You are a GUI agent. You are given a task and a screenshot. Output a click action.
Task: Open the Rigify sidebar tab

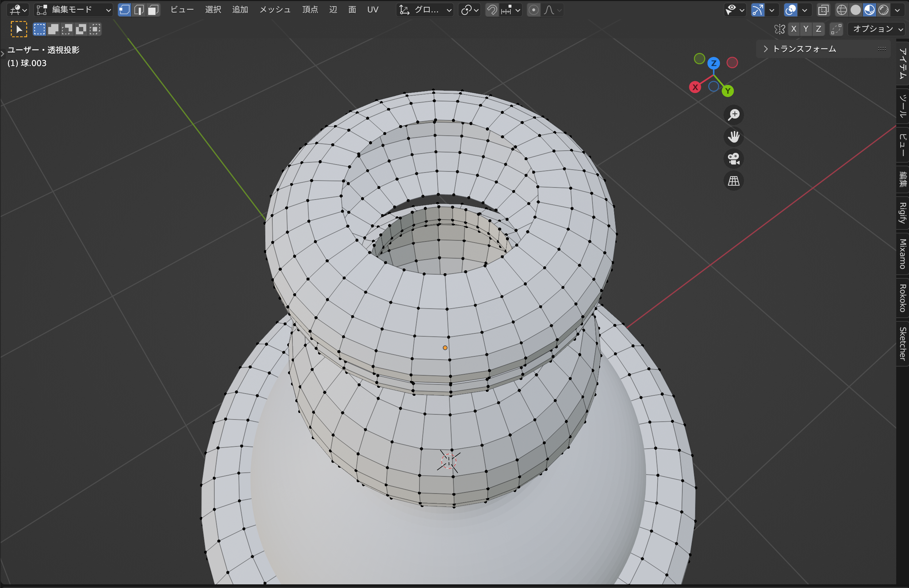pyautogui.click(x=902, y=213)
